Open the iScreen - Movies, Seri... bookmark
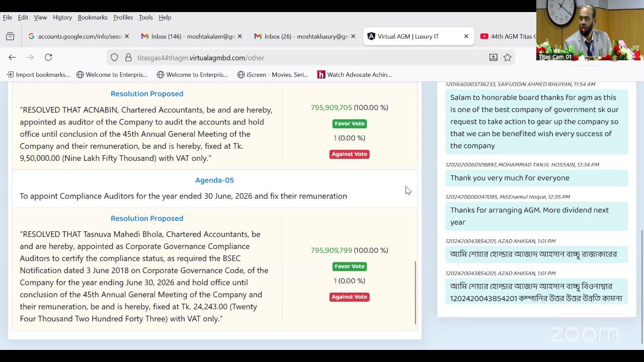Image resolution: width=644 pixels, height=362 pixels. [x=273, y=74]
